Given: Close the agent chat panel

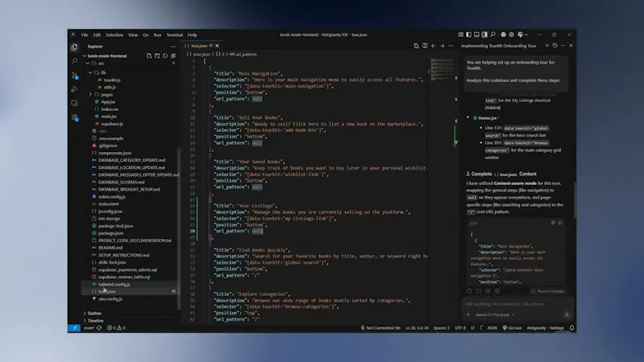Looking at the screenshot, I should [571, 46].
